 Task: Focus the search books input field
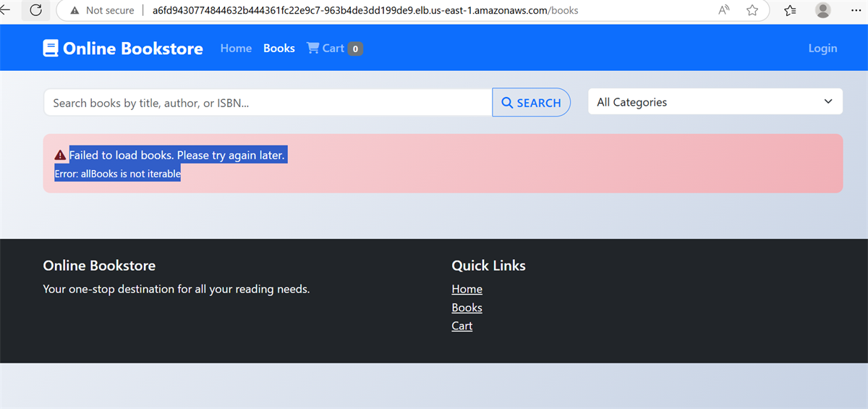[268, 102]
